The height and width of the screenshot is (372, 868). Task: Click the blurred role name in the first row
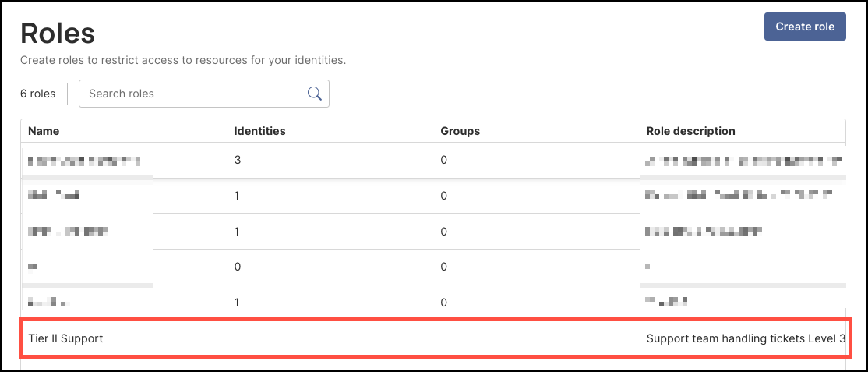84,161
